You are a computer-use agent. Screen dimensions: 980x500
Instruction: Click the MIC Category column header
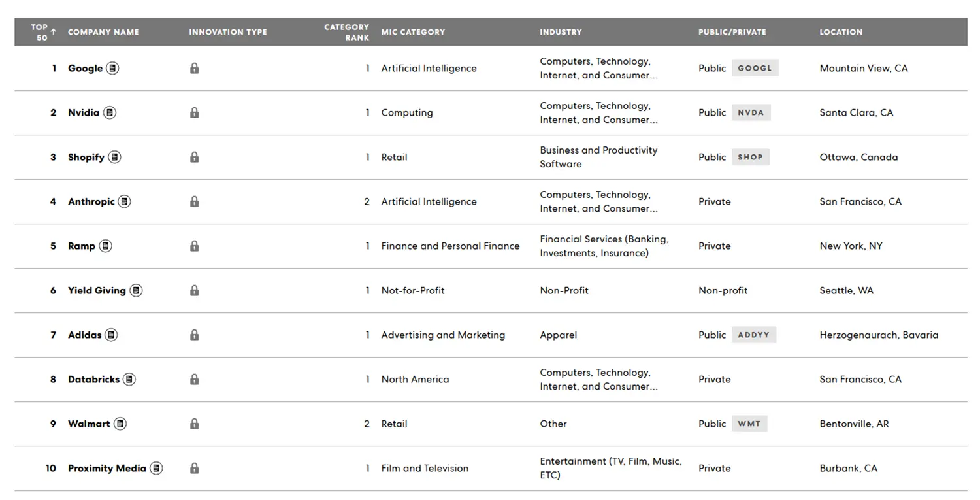coord(413,32)
